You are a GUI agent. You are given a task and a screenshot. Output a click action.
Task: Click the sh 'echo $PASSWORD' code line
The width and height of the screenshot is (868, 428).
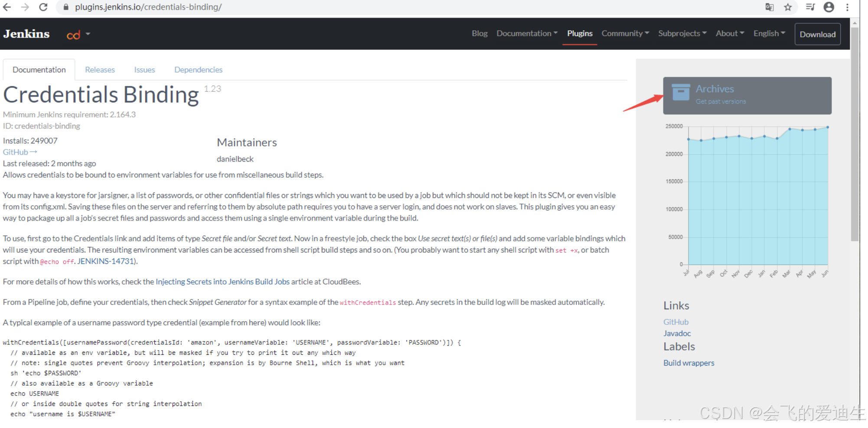(46, 373)
